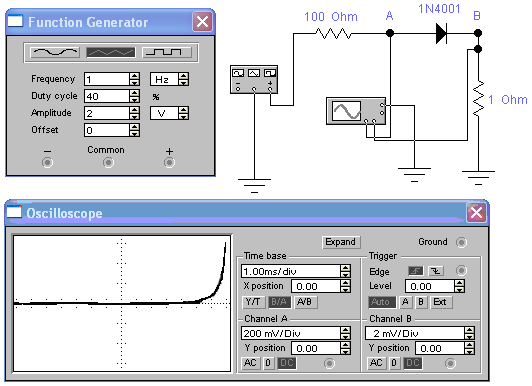
Task: Switch display mode to A/B
Action: pos(305,302)
